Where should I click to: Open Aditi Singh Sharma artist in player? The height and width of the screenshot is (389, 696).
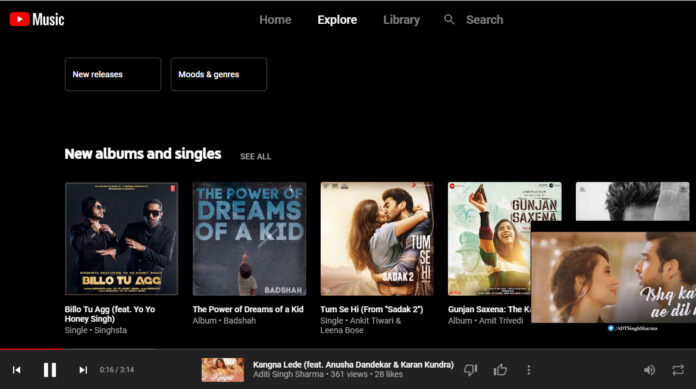pos(288,374)
